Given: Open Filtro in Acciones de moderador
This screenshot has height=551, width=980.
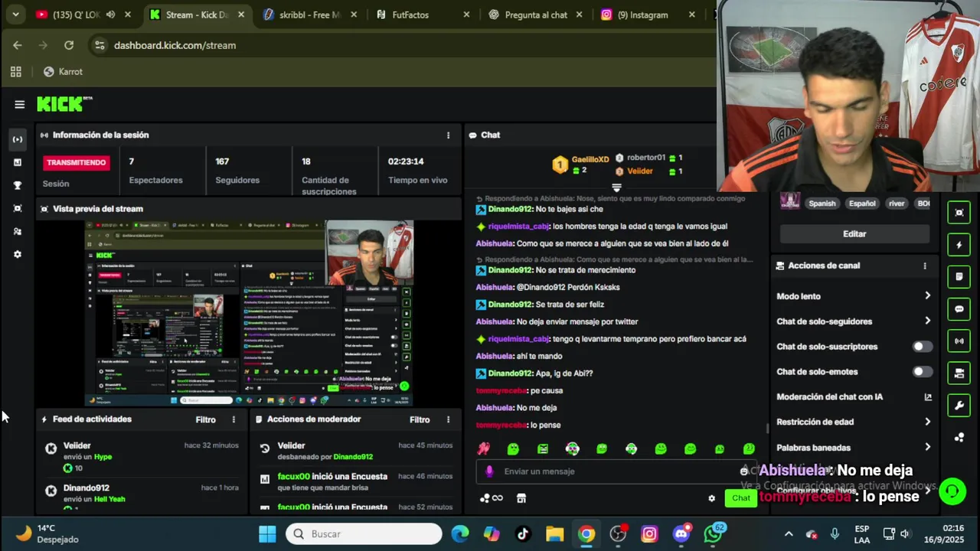Looking at the screenshot, I should click(x=420, y=419).
